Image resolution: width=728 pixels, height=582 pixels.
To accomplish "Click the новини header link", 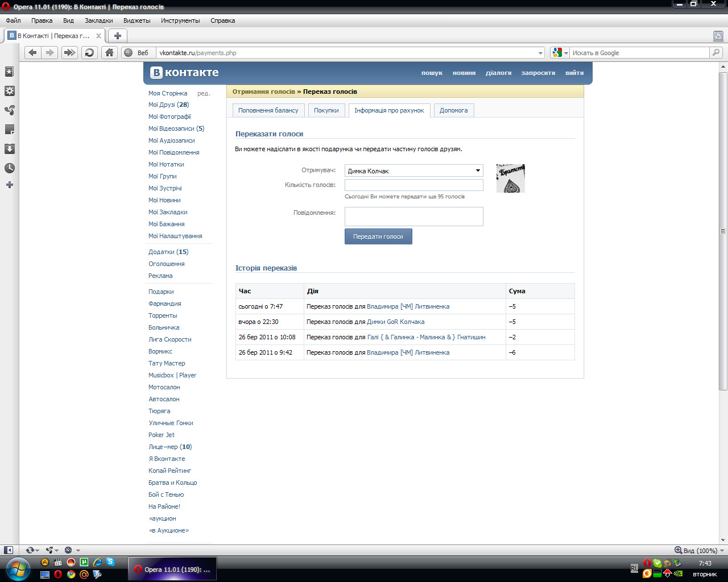I will pyautogui.click(x=464, y=73).
